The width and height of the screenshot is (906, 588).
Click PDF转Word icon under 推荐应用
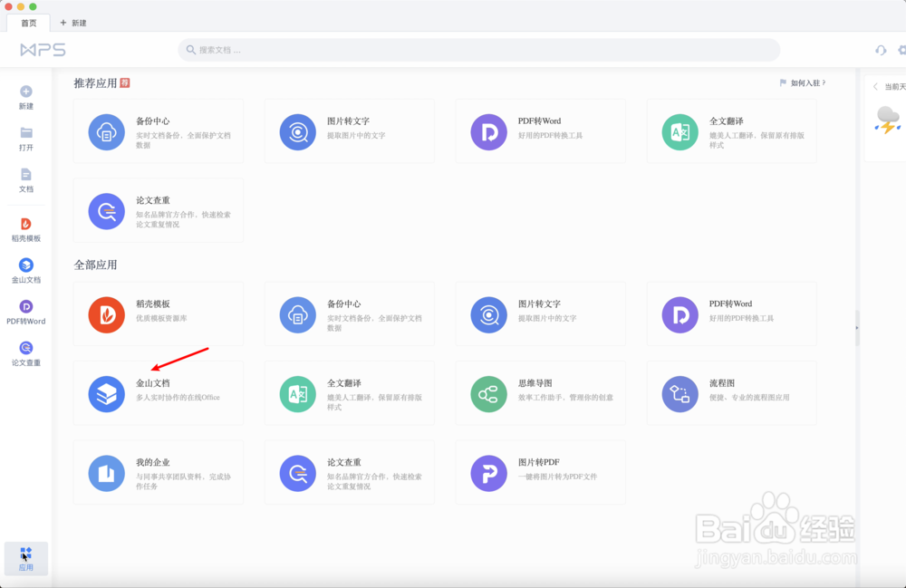click(x=489, y=132)
